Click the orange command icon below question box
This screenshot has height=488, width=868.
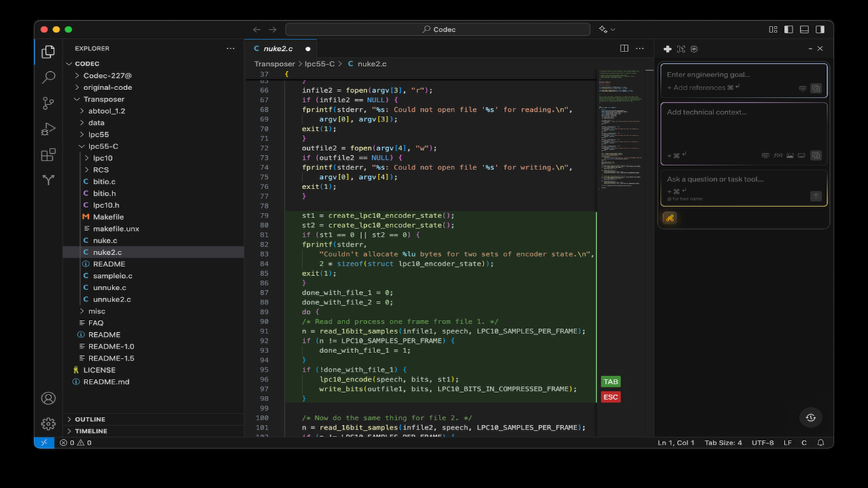click(x=669, y=218)
